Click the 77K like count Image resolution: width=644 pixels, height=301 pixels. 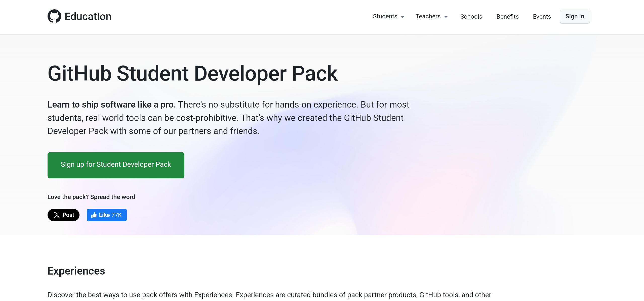tap(116, 215)
